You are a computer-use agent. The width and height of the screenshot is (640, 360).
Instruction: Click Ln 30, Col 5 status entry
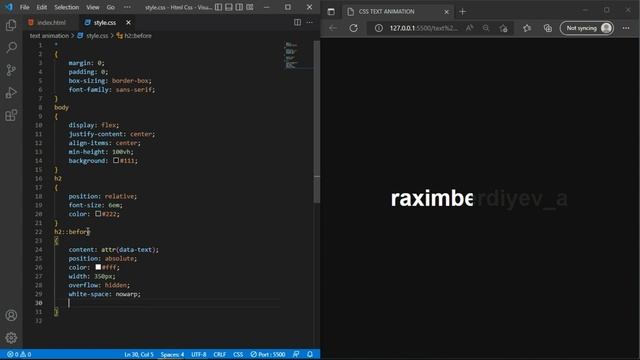[x=139, y=354]
